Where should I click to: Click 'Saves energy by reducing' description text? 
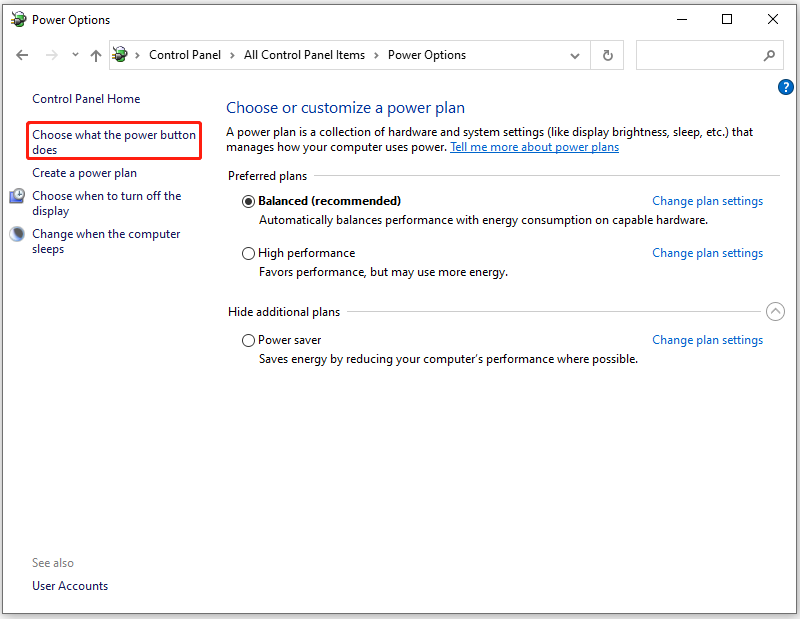pos(448,359)
